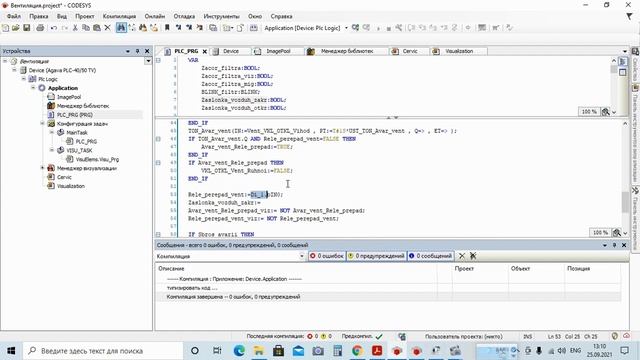This screenshot has width=640, height=360.
Task: Select VisuElems.Visu_Prg in device tree
Action: (97, 159)
